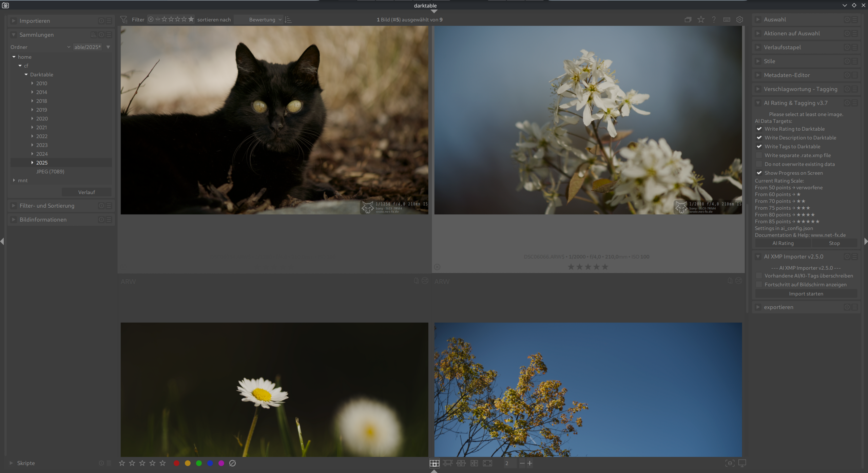868x473 pixels.
Task: Uncheck Write Tags to Darktable
Action: [x=759, y=147]
